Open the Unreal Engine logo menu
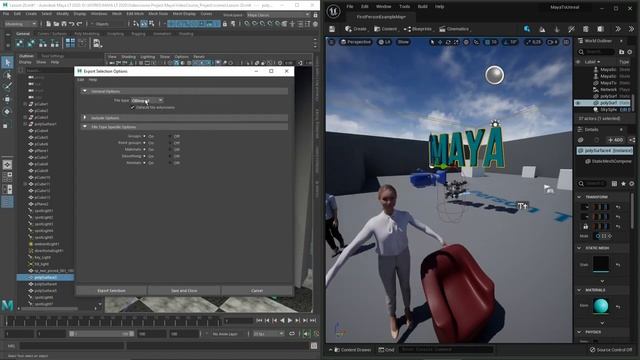 (x=333, y=11)
